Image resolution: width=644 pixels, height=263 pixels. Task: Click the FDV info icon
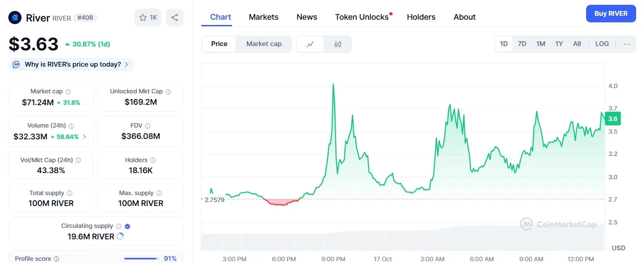[148, 126]
